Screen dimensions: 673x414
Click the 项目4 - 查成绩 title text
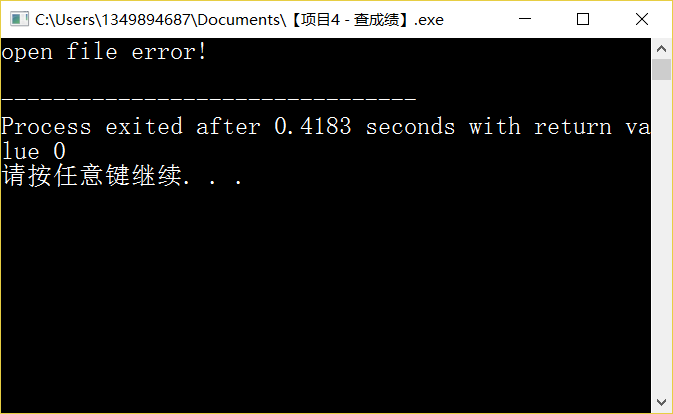click(350, 20)
